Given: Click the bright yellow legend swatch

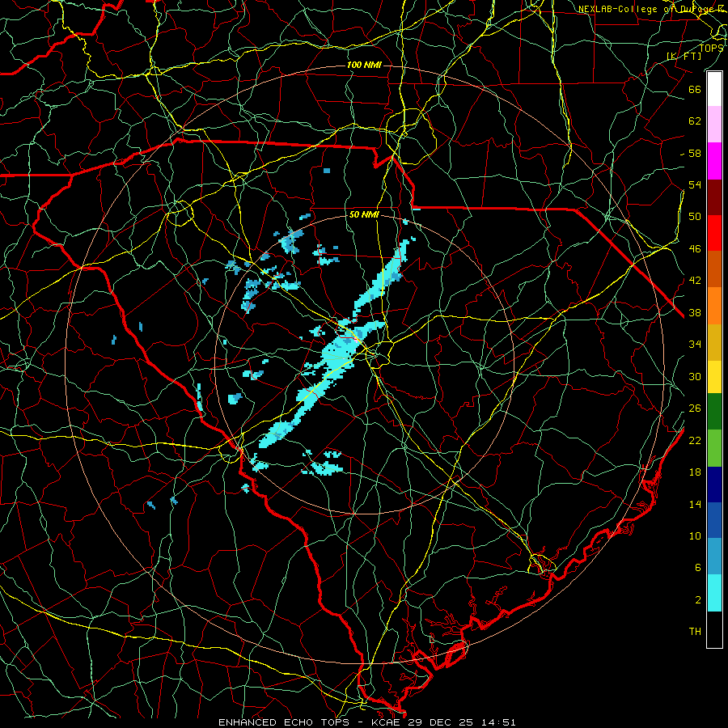Looking at the screenshot, I should [x=714, y=377].
